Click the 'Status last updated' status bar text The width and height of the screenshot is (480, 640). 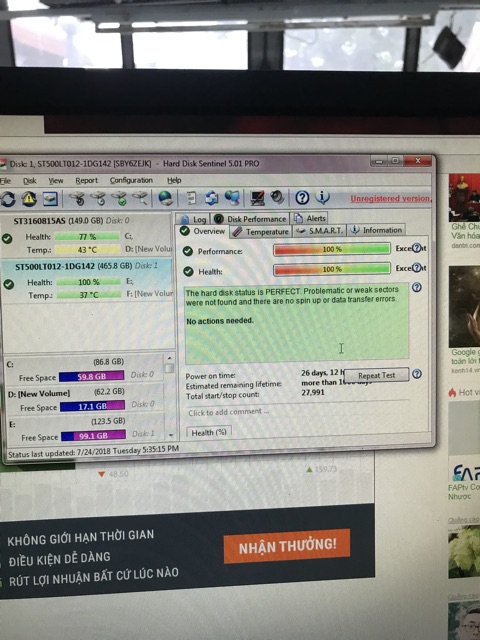click(93, 453)
